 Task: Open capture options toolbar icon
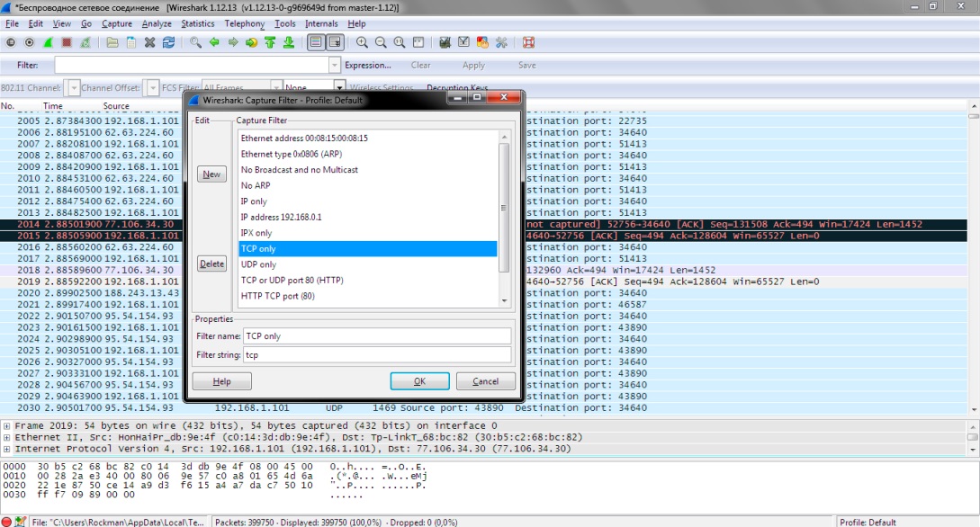tap(30, 42)
